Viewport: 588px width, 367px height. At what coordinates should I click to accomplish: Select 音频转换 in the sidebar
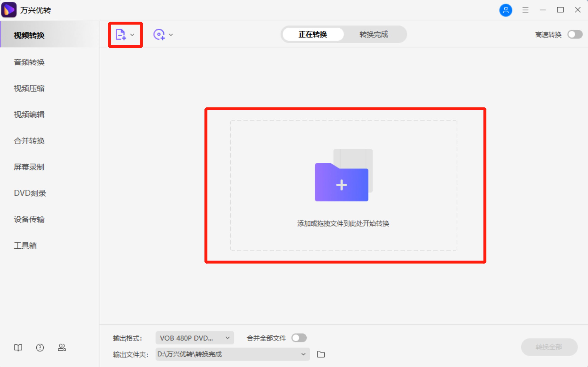pos(29,62)
